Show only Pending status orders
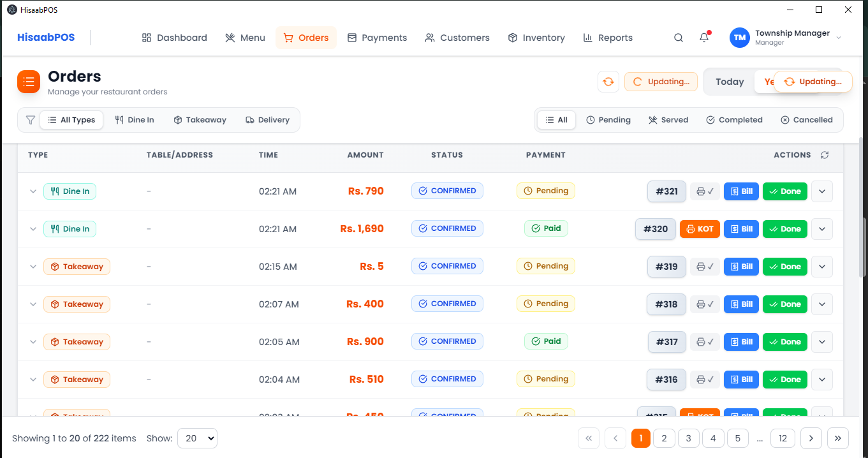 tap(608, 120)
